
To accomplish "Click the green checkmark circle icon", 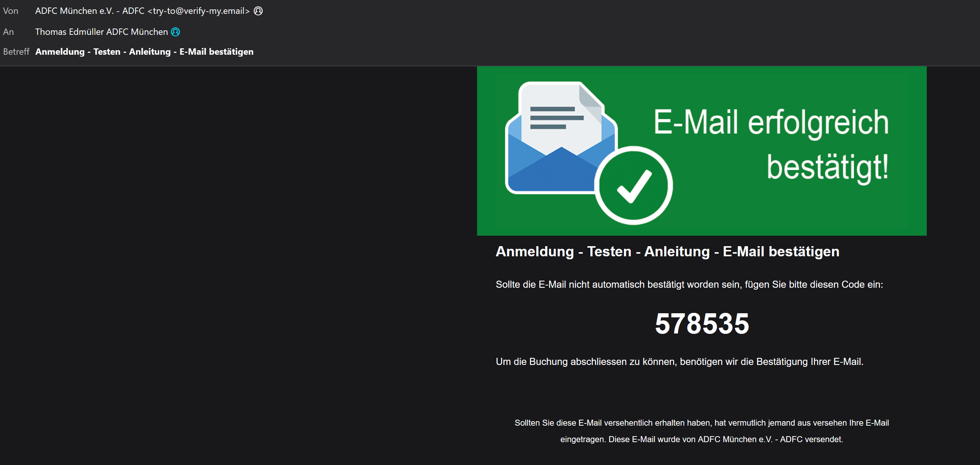I will [633, 185].
